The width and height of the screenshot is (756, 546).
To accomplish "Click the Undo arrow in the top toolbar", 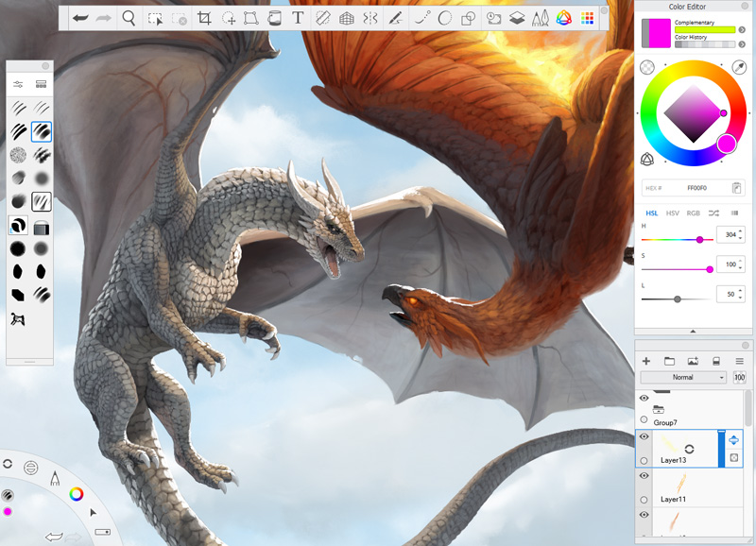I will point(80,19).
